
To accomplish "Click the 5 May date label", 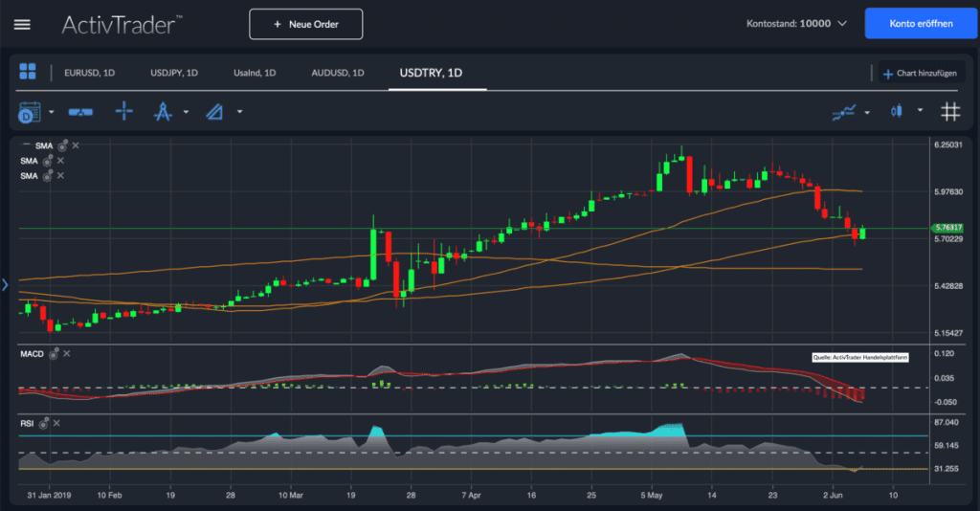I will [x=651, y=496].
